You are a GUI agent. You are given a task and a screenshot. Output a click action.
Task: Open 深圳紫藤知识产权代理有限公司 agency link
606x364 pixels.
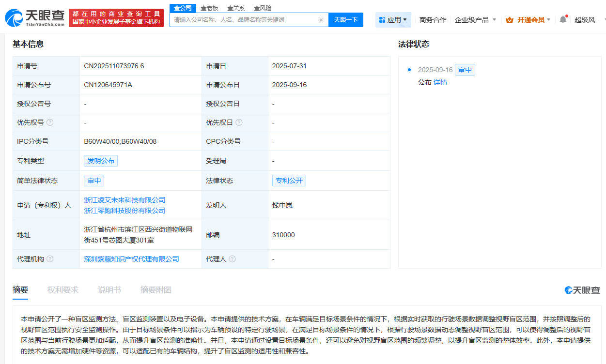coord(132,259)
